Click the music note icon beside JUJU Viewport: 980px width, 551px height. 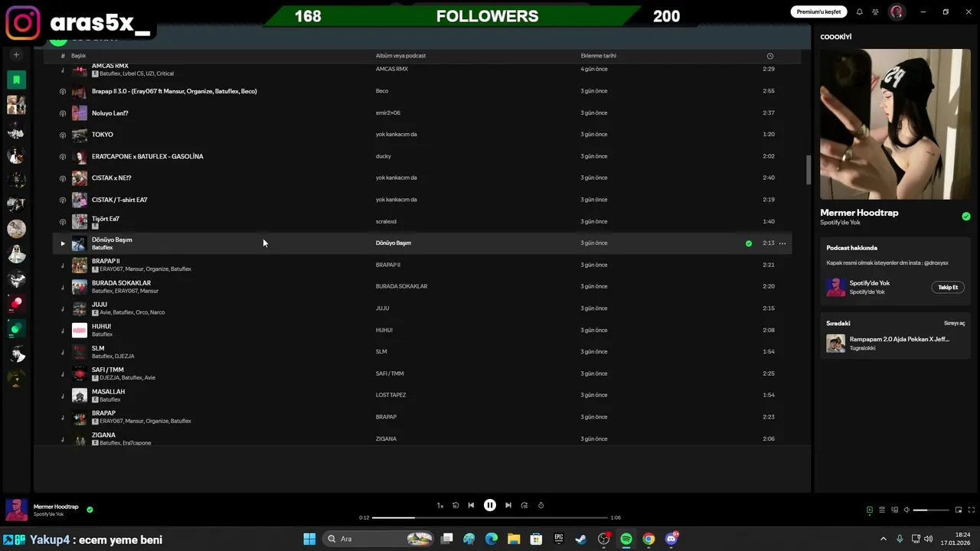click(x=63, y=308)
